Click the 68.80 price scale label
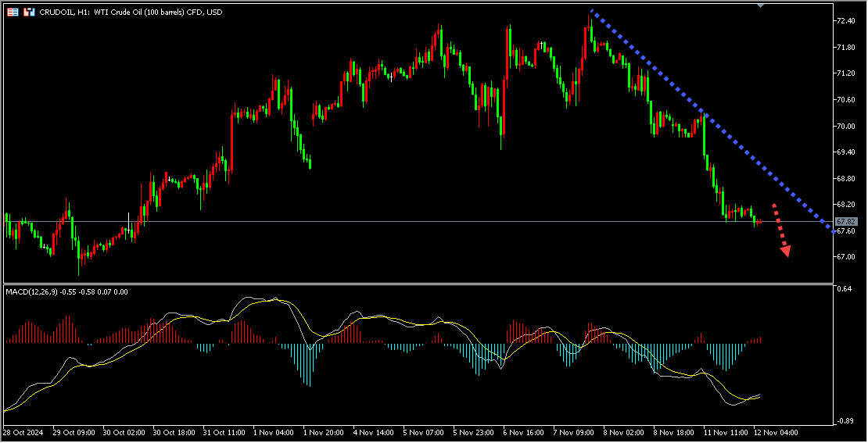 click(845, 178)
